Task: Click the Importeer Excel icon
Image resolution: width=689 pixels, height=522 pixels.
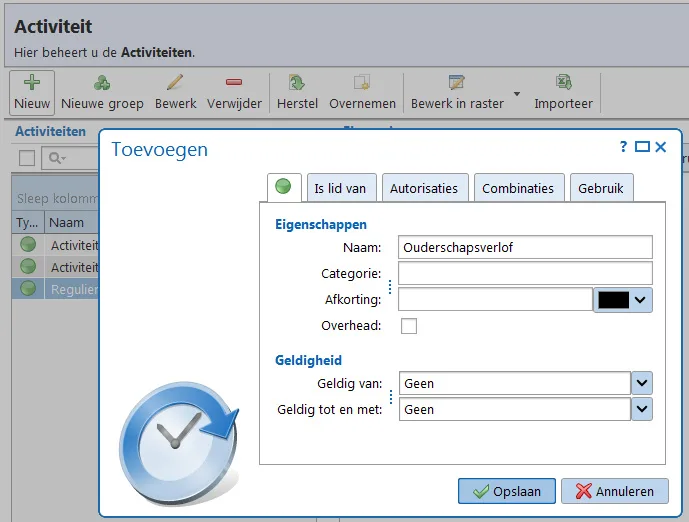Action: [x=563, y=83]
